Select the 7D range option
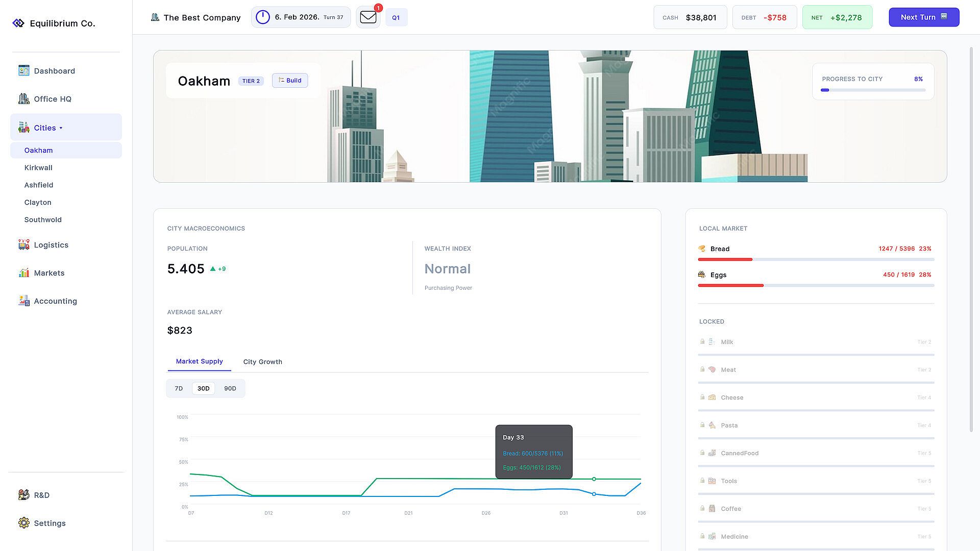The image size is (980, 551). (179, 388)
